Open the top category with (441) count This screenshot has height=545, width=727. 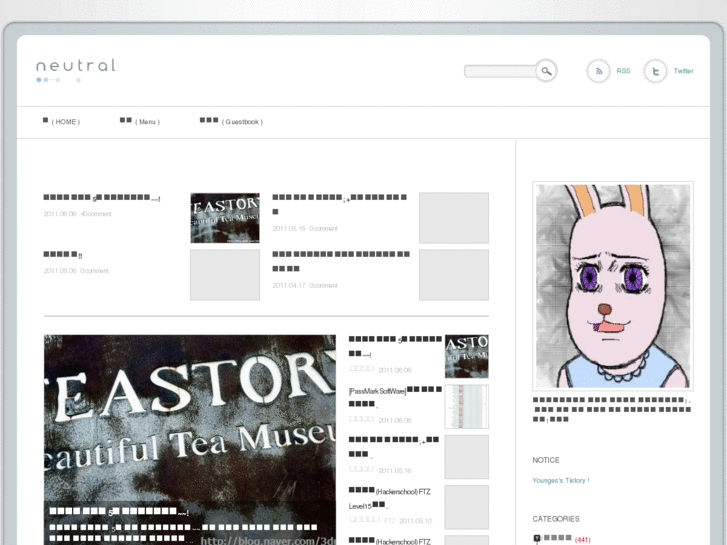pyautogui.click(x=562, y=539)
